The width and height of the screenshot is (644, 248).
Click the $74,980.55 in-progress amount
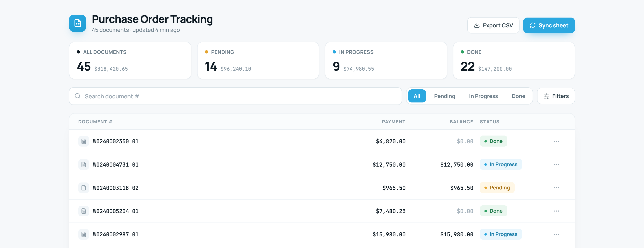coord(359,69)
